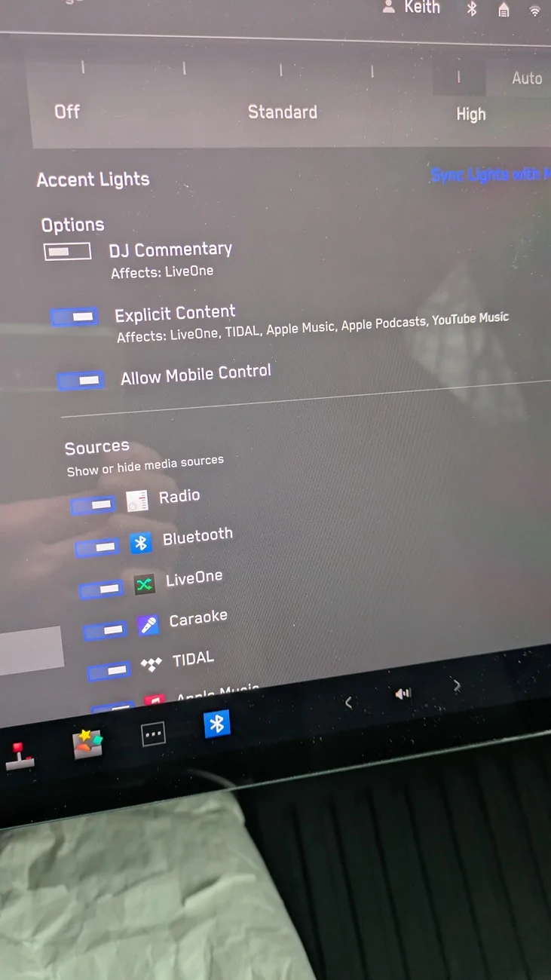
Task: Tap the LiveOne source label
Action: (194, 579)
